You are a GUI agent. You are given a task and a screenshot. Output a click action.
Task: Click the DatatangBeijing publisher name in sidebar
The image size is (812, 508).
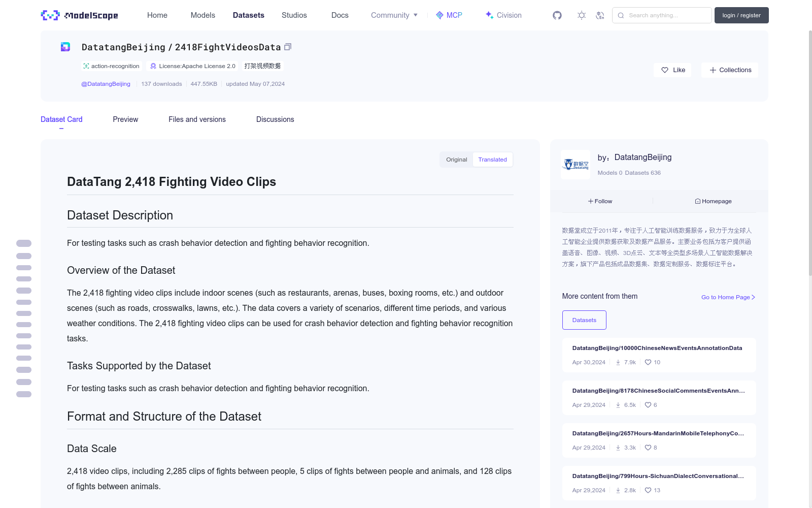click(642, 157)
